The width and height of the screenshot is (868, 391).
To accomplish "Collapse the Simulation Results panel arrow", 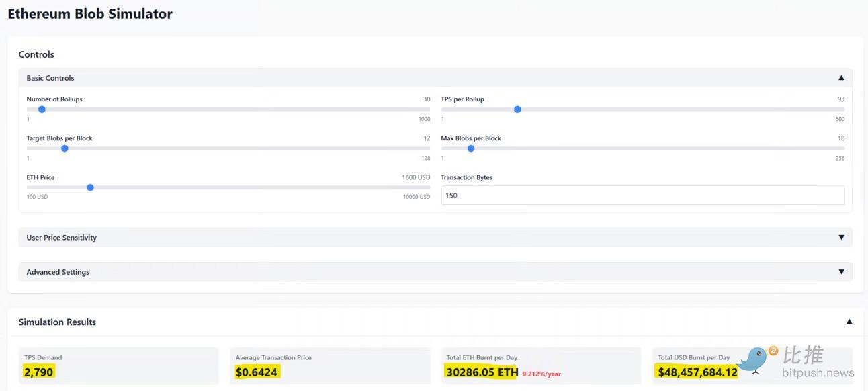I will click(x=849, y=322).
